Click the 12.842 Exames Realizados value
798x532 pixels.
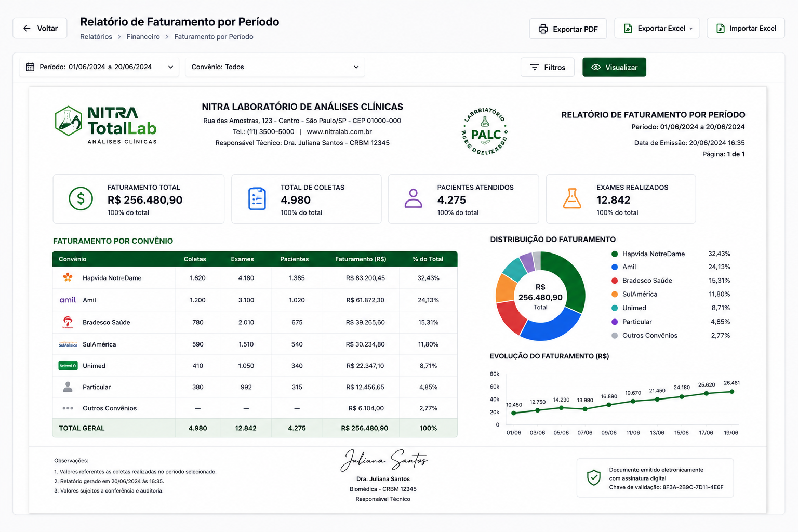pos(614,200)
